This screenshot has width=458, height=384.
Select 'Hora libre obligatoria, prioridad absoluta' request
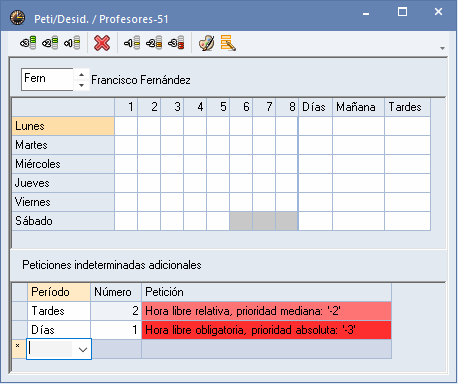coord(266,330)
